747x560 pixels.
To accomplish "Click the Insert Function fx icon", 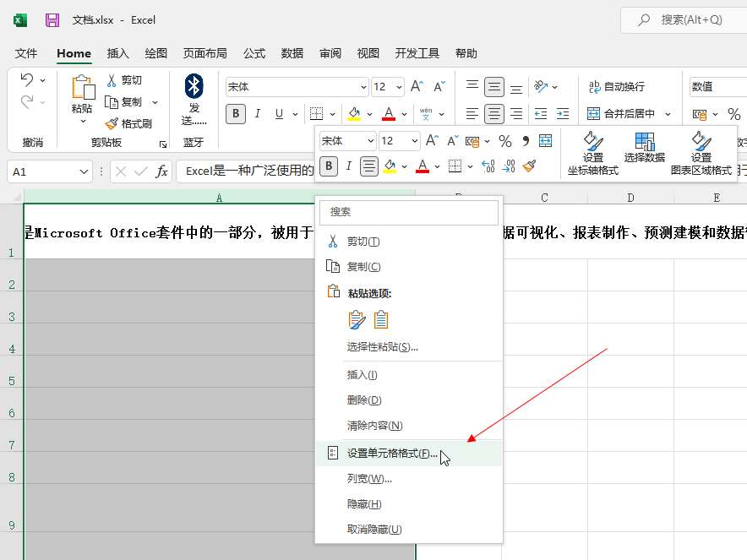I will (x=161, y=171).
